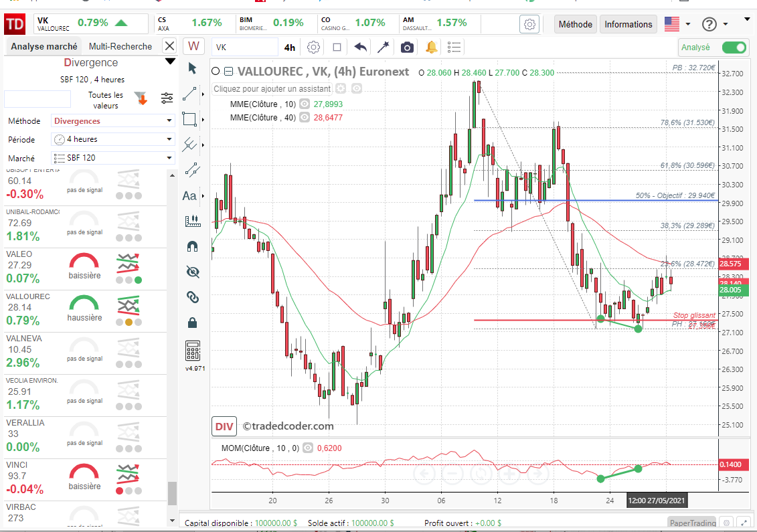Toggle visibility of MME 10 indicator
Viewport: 757px width, 532px height.
(x=304, y=104)
